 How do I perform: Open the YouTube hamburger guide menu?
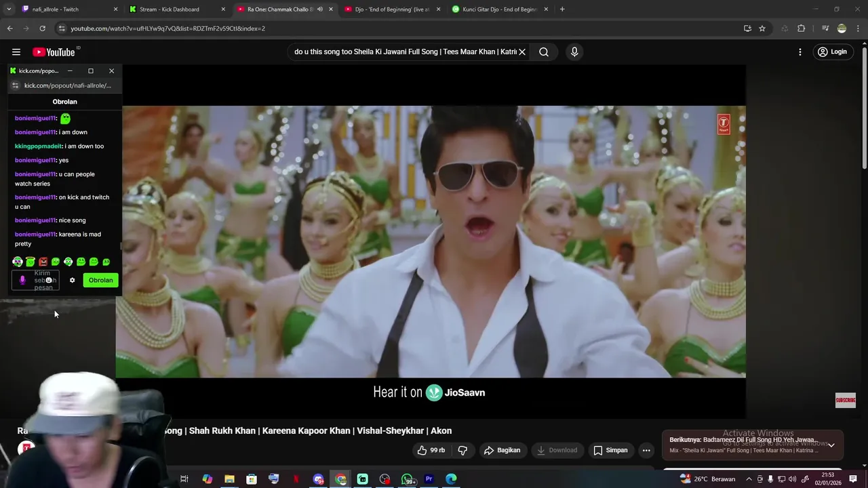[16, 52]
